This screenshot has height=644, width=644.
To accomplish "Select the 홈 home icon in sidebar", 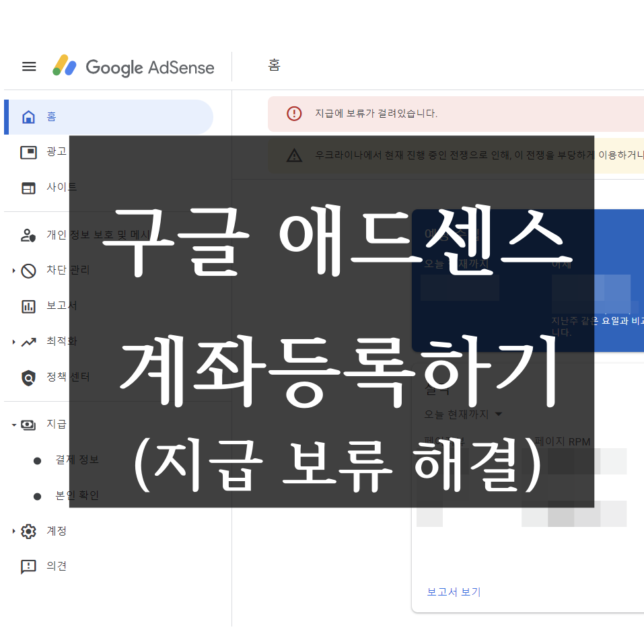I will pyautogui.click(x=28, y=117).
